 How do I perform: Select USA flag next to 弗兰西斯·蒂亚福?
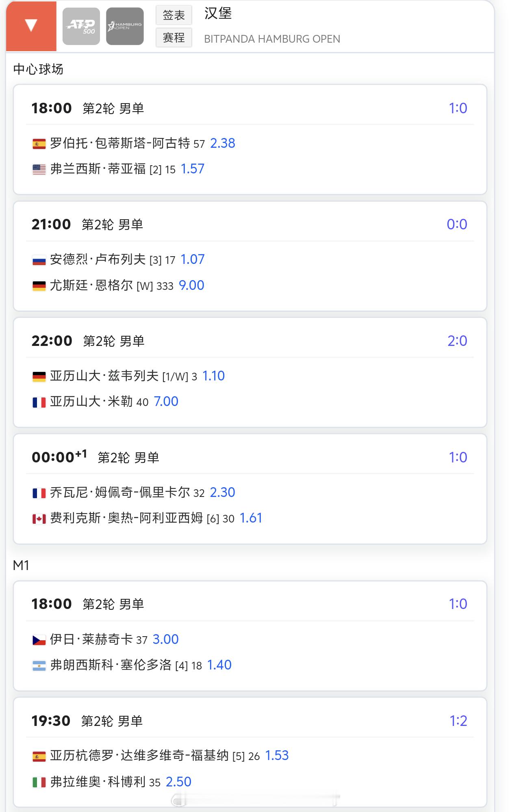39,169
